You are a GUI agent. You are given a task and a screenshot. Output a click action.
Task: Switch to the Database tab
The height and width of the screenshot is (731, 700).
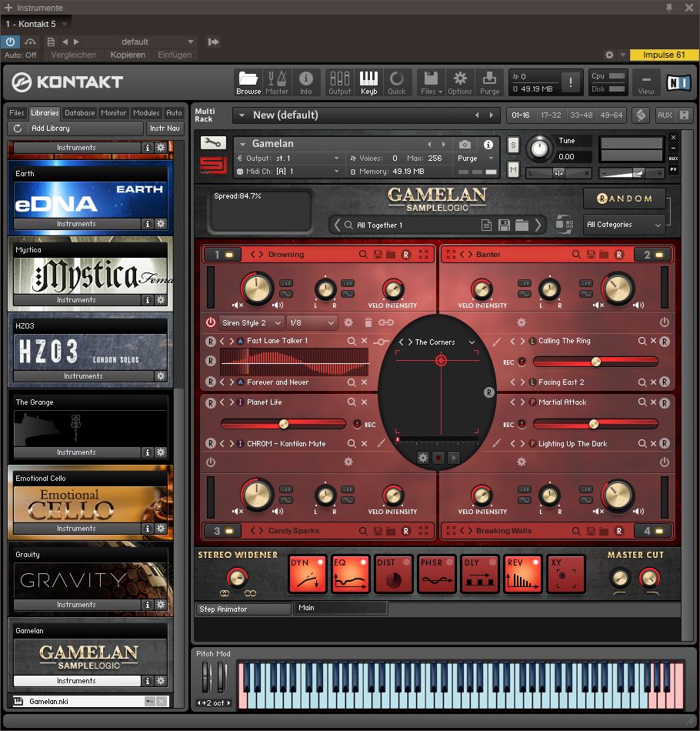pos(80,113)
